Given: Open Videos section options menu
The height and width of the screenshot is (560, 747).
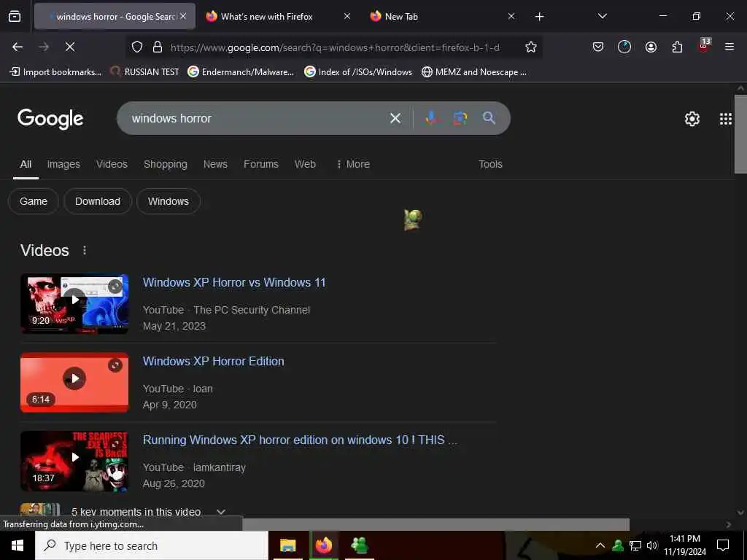Looking at the screenshot, I should tap(85, 250).
